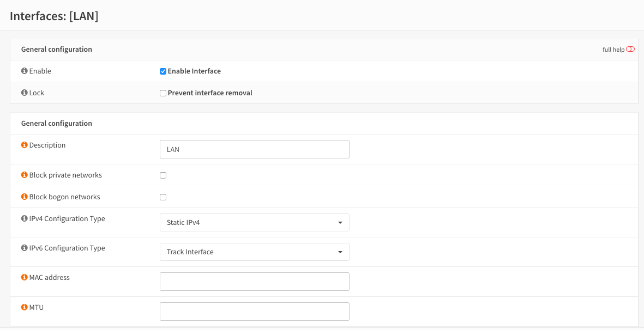Uncheck the Enable Interface checkbox
This screenshot has height=330, width=644.
(x=162, y=71)
